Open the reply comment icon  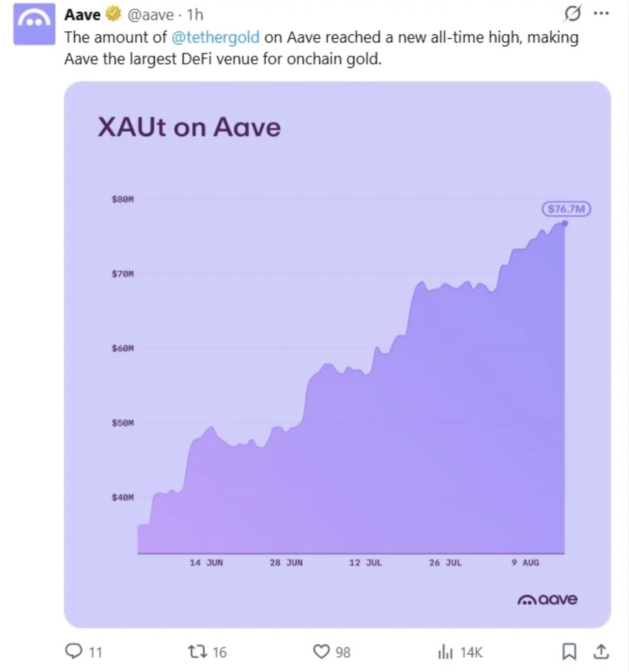[x=74, y=651]
